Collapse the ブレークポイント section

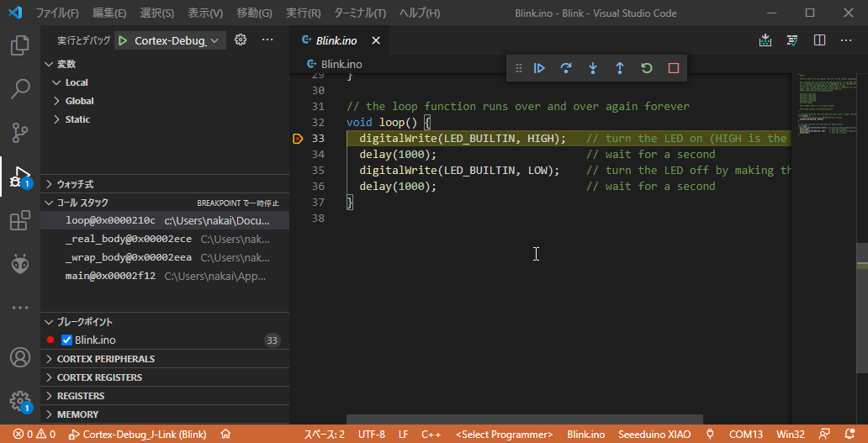pos(166,322)
